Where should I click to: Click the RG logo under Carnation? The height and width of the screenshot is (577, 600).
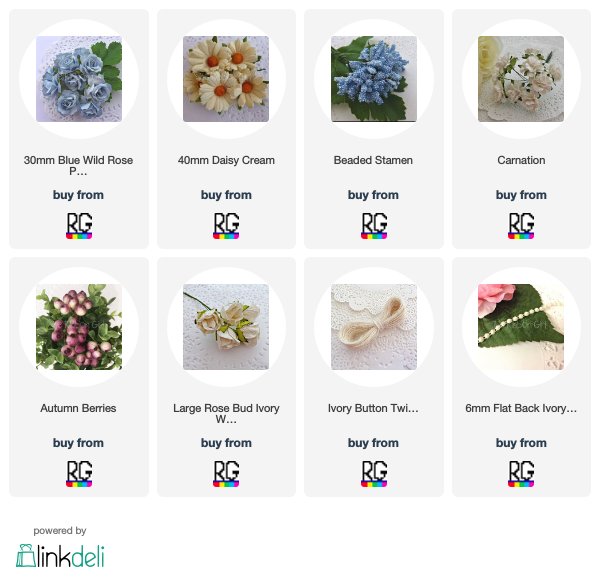(x=521, y=225)
